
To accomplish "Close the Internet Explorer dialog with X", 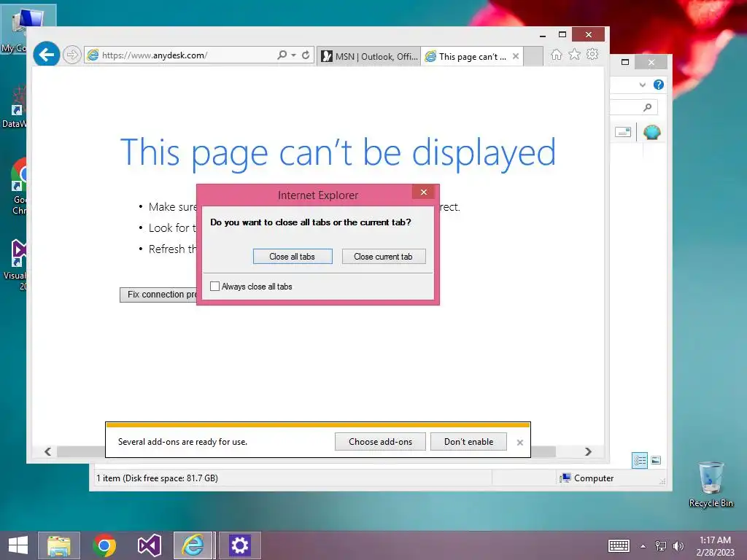I will pos(424,192).
